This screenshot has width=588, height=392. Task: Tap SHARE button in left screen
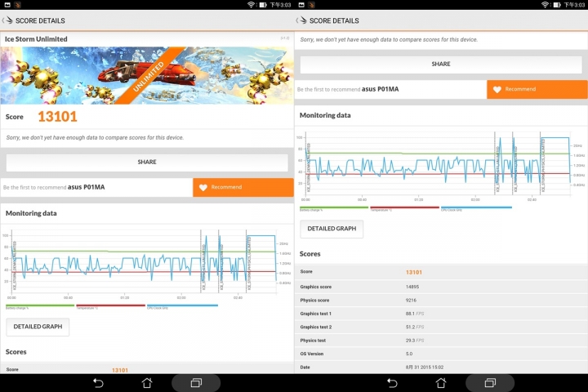[x=147, y=162]
